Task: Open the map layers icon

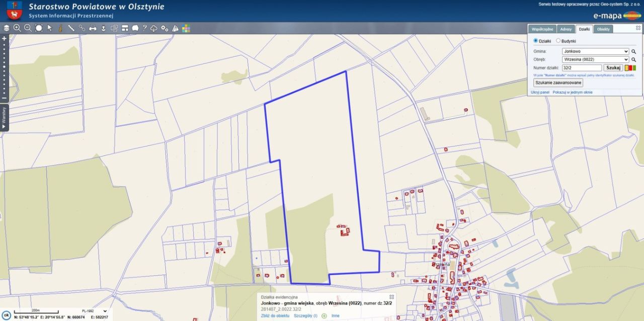Action: (7, 28)
